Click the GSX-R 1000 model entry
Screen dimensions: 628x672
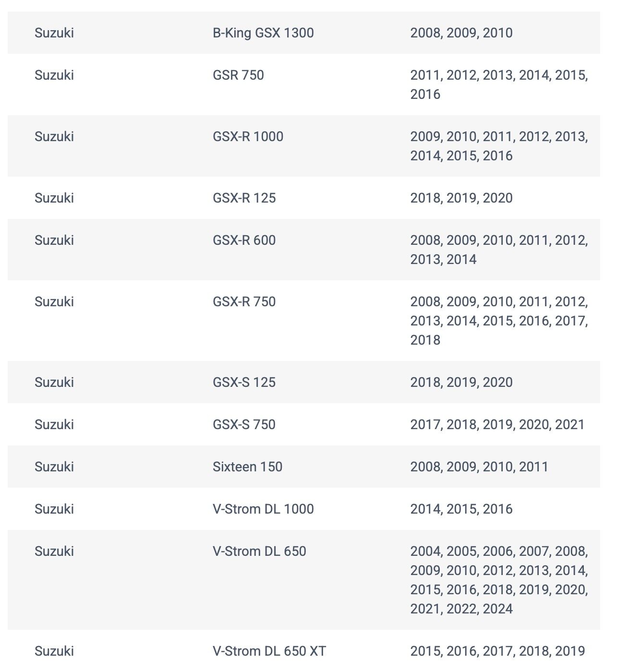click(248, 136)
